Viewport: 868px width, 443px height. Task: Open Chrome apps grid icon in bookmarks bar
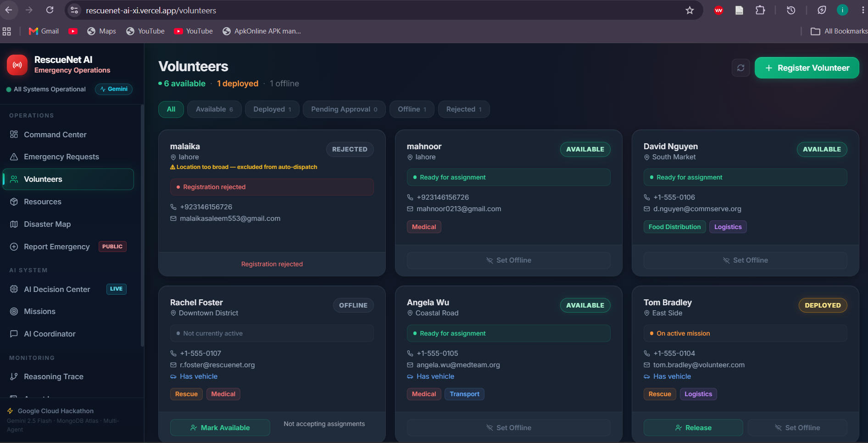coord(7,31)
